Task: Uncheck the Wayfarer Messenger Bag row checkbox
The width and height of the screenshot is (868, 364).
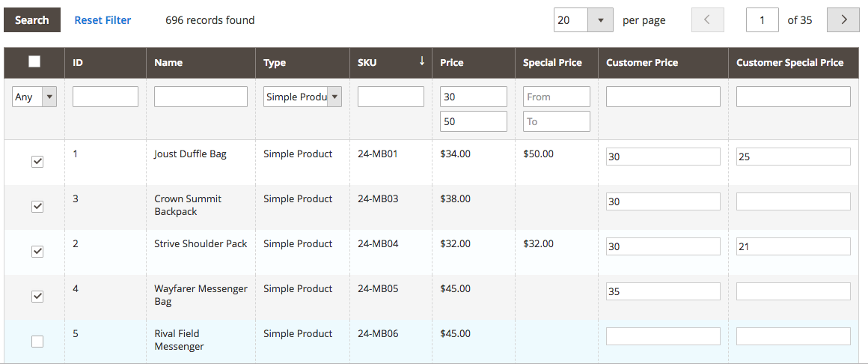Action: 37,297
